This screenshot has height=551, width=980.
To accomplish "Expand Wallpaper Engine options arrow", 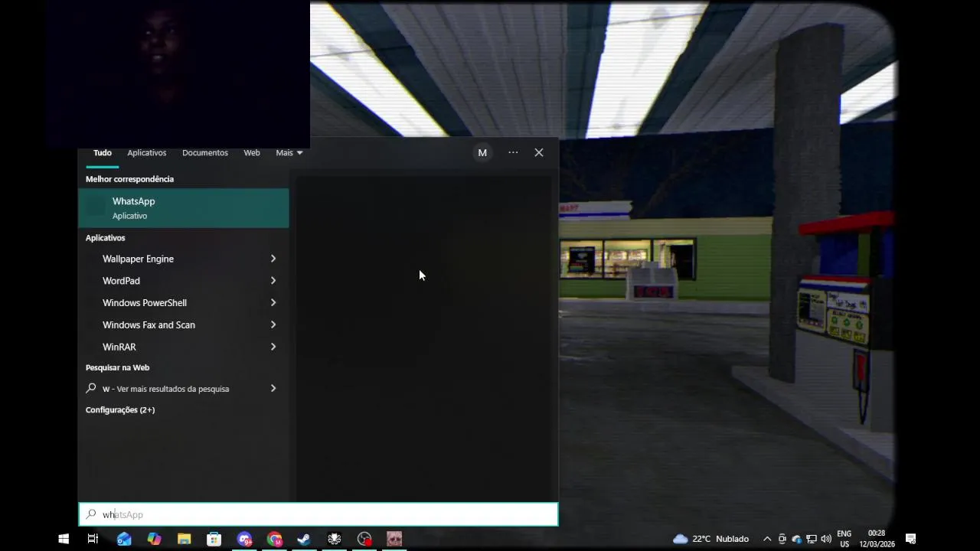I will coord(273,259).
